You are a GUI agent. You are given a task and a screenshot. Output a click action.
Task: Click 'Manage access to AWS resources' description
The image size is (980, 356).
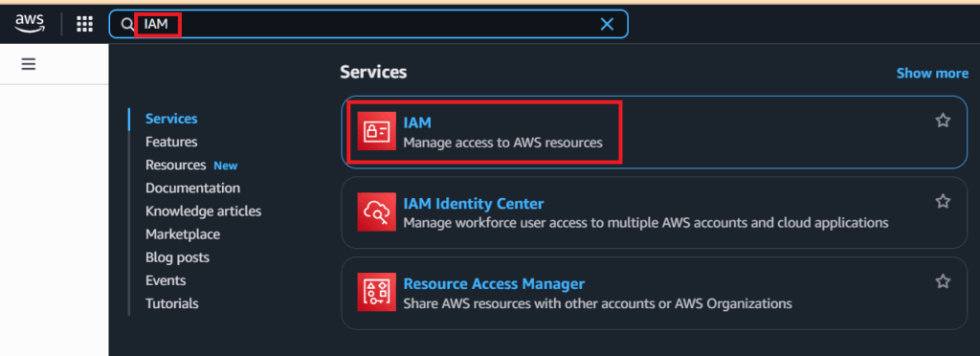(502, 143)
